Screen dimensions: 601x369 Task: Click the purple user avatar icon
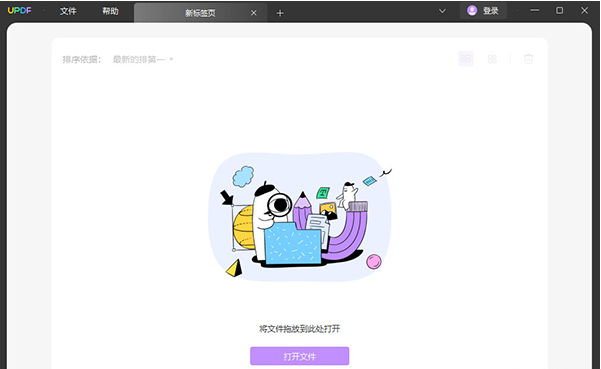pyautogui.click(x=472, y=10)
